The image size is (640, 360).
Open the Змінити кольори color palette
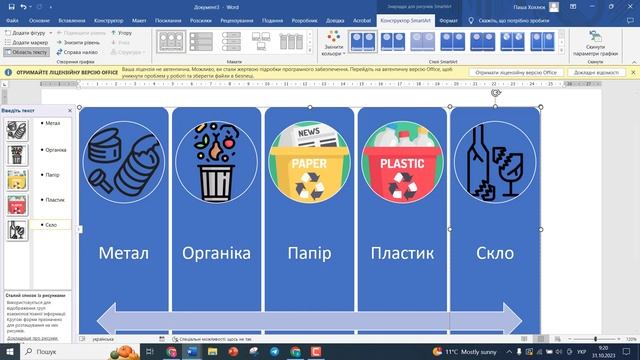(333, 43)
